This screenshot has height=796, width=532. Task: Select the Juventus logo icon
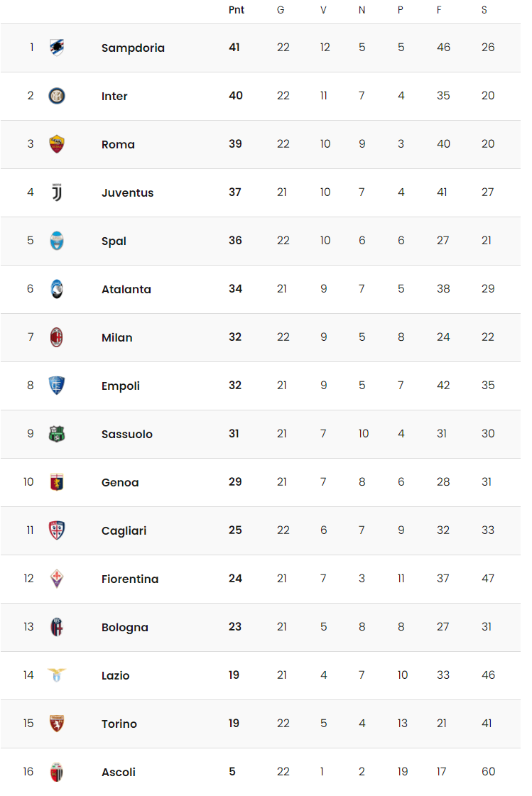tap(57, 192)
